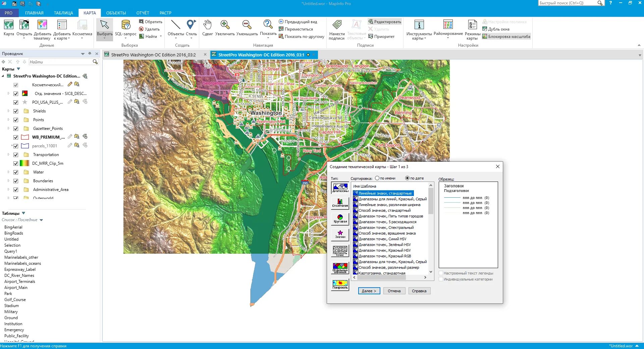Click the Найти search field in Проводник
644x349 pixels.
[60, 62]
